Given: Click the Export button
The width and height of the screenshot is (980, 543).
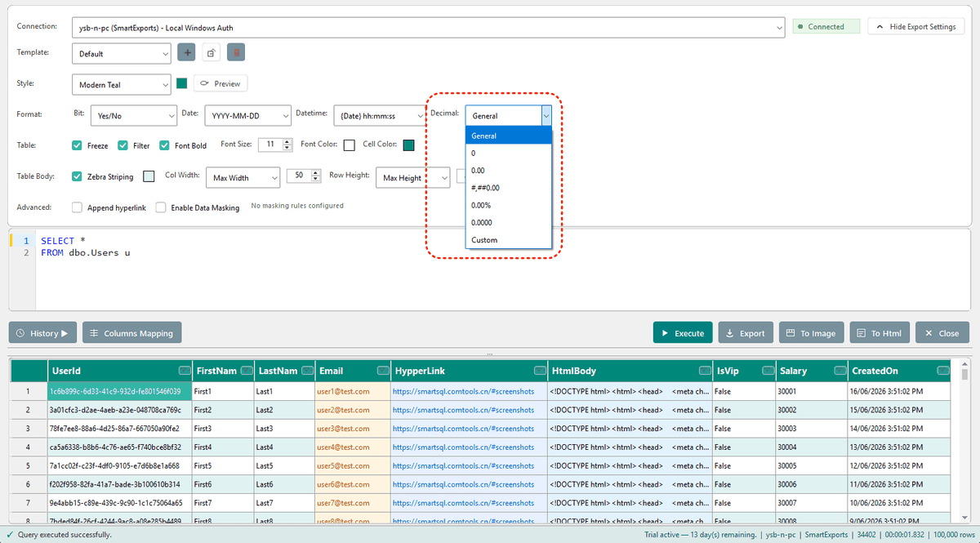Looking at the screenshot, I should point(746,332).
